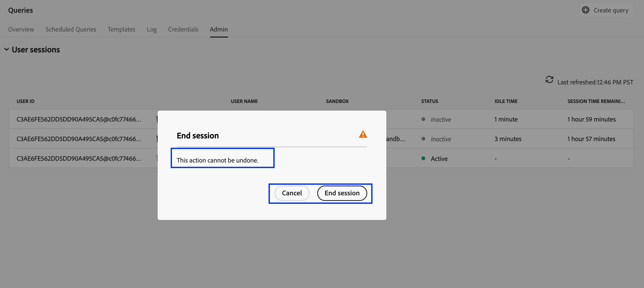The height and width of the screenshot is (288, 644).
Task: Cancel the End session dialog
Action: (x=292, y=193)
